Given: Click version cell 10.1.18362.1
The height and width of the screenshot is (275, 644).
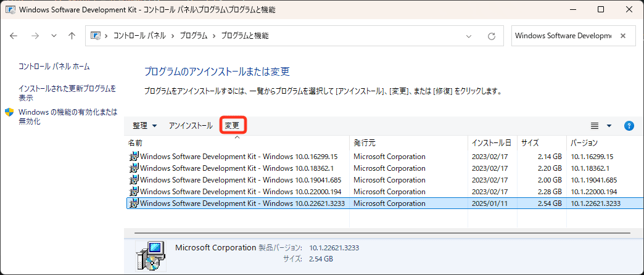Looking at the screenshot, I should coord(590,168).
